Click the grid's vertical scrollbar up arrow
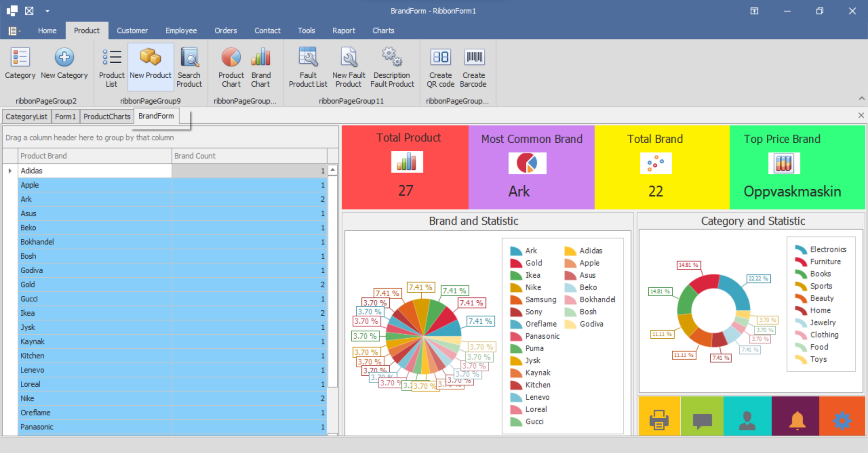Viewport: 868px width, 453px height. click(x=333, y=170)
